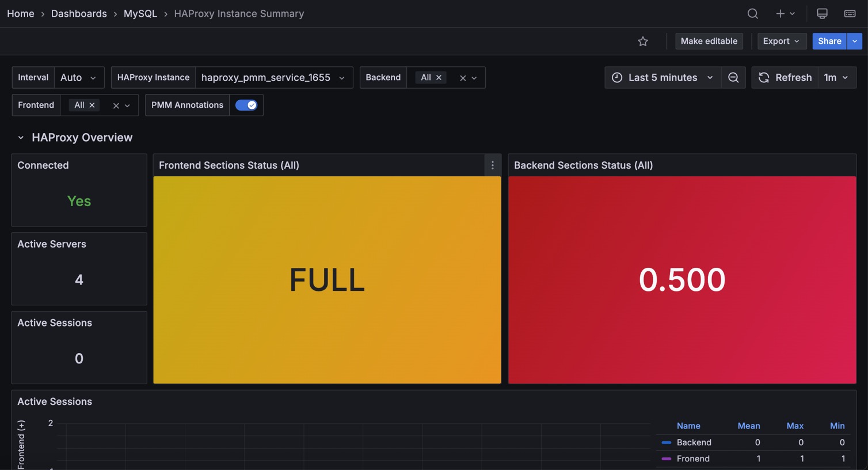Open the MySQL breadcrumb folder
This screenshot has height=470, width=868.
point(140,13)
